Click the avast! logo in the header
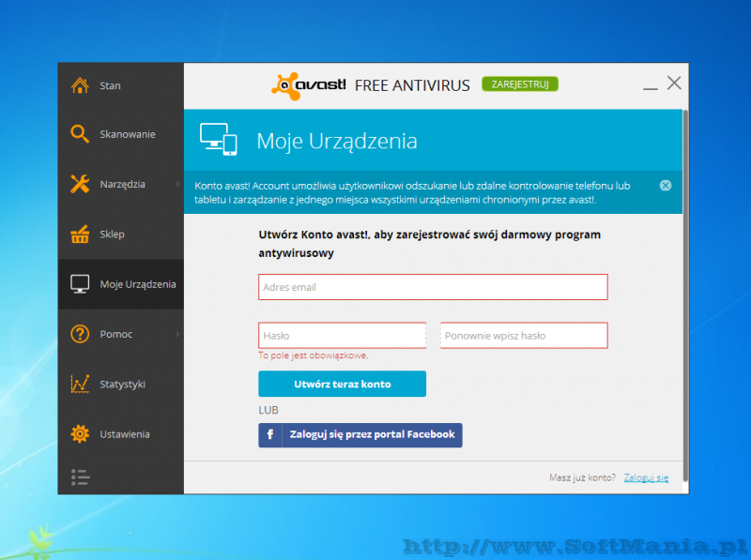 click(309, 85)
